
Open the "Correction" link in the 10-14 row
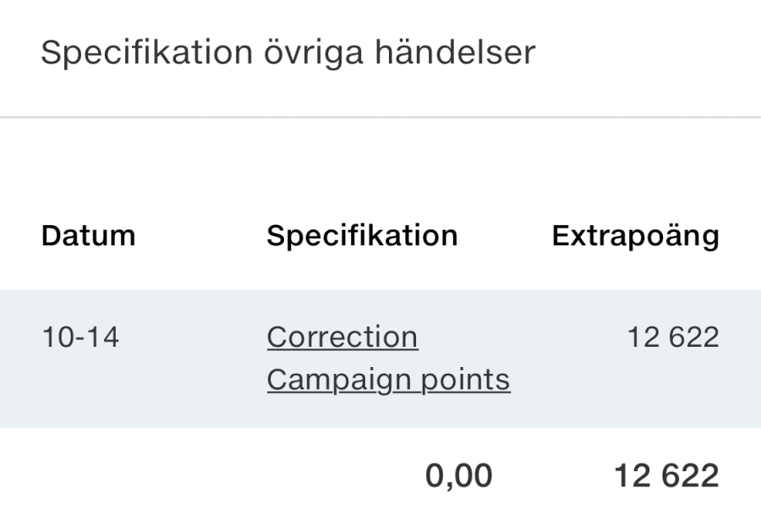click(x=342, y=337)
